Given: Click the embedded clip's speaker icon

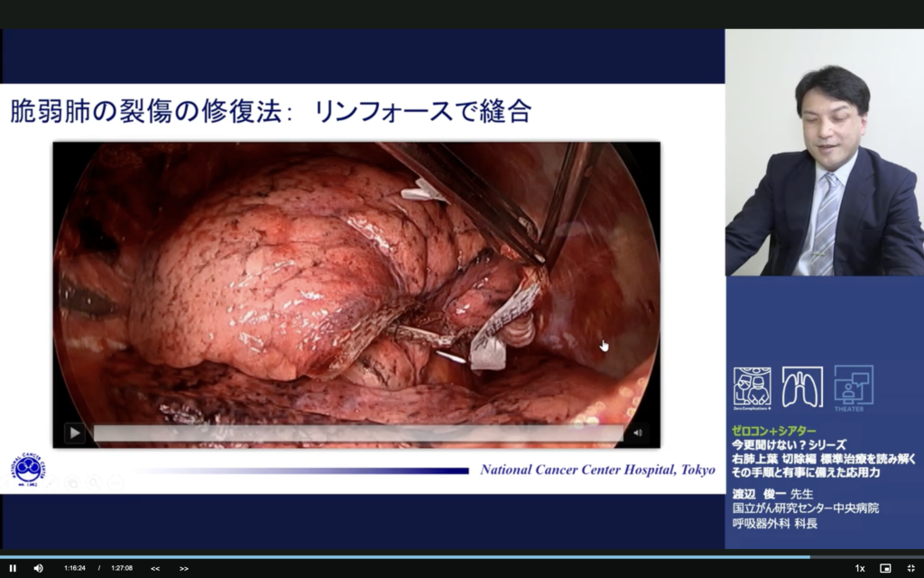Looking at the screenshot, I should tap(637, 433).
